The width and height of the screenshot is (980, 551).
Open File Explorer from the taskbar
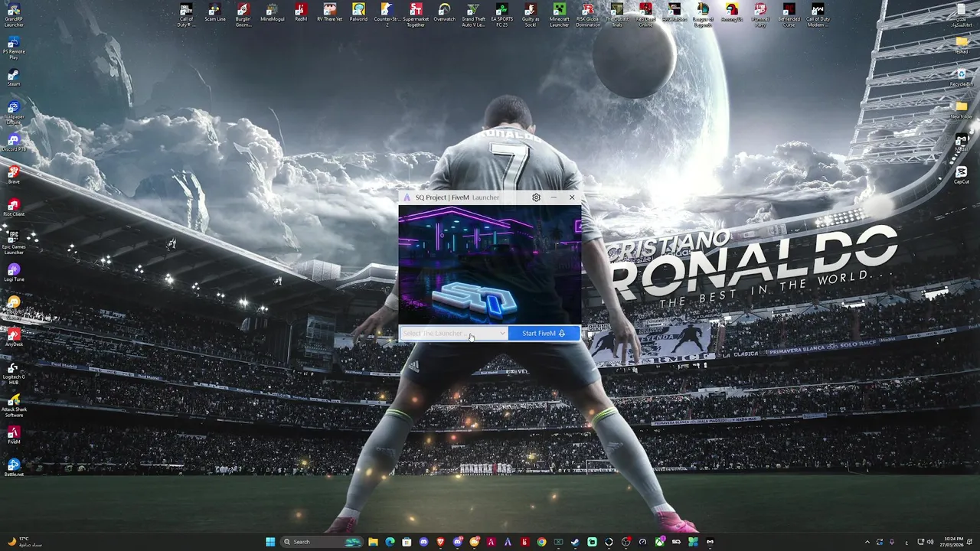click(x=373, y=542)
